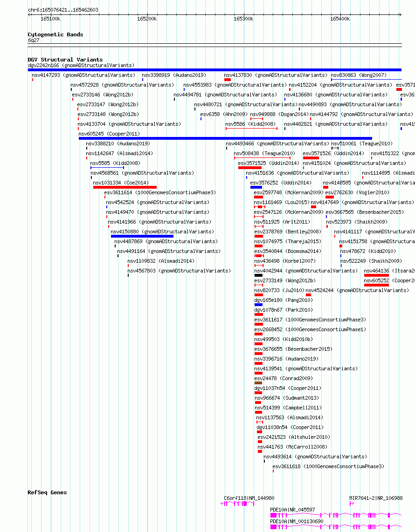Click MIR7641-2|NR_106988 gene label
This screenshot has height=532, width=415.
376,499
